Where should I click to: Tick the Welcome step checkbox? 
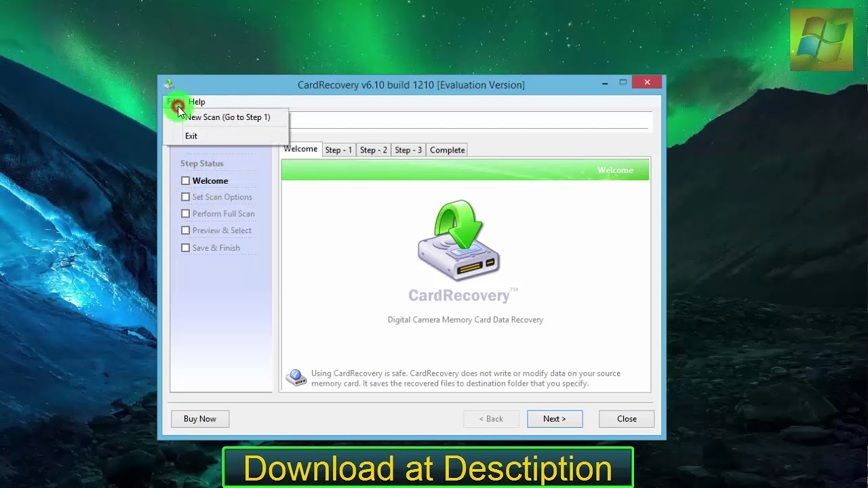coord(185,181)
